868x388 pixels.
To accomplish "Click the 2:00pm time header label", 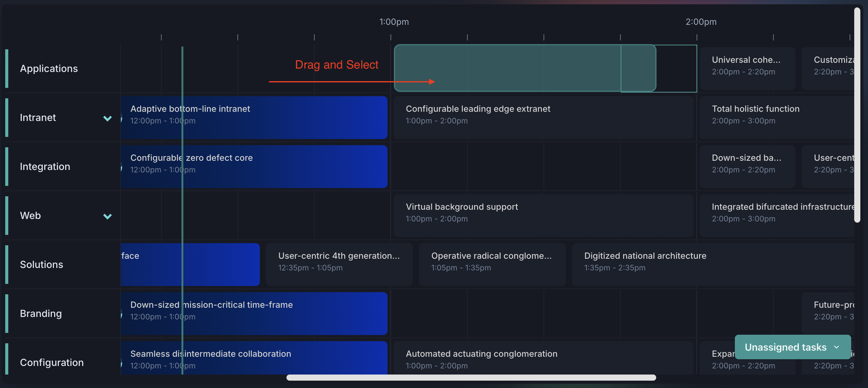I will point(701,22).
